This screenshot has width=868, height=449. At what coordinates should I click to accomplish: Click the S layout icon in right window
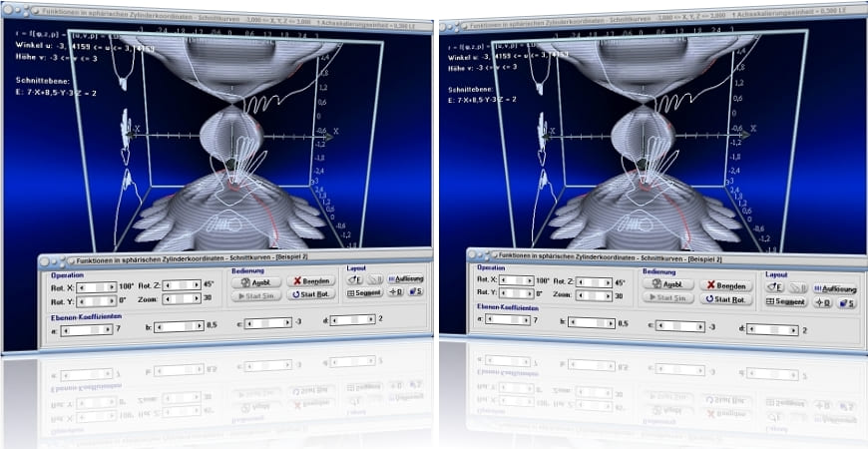tap(846, 302)
